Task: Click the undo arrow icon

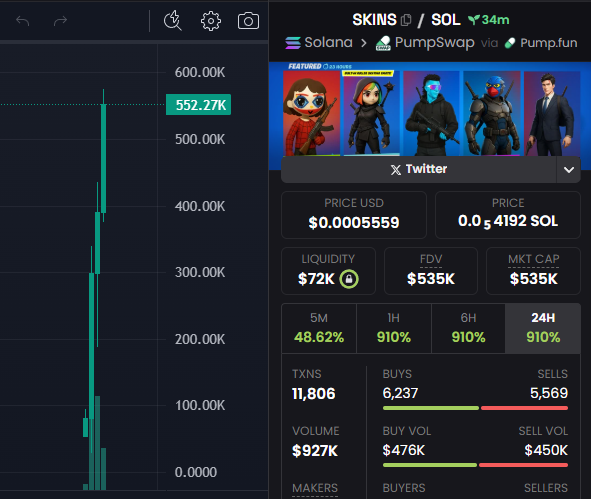Action: pyautogui.click(x=23, y=21)
